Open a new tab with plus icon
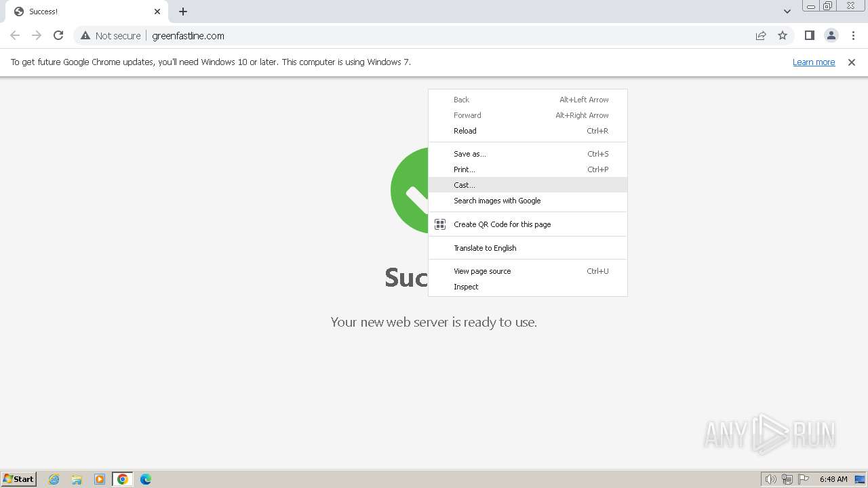Image resolution: width=868 pixels, height=488 pixels. click(183, 12)
